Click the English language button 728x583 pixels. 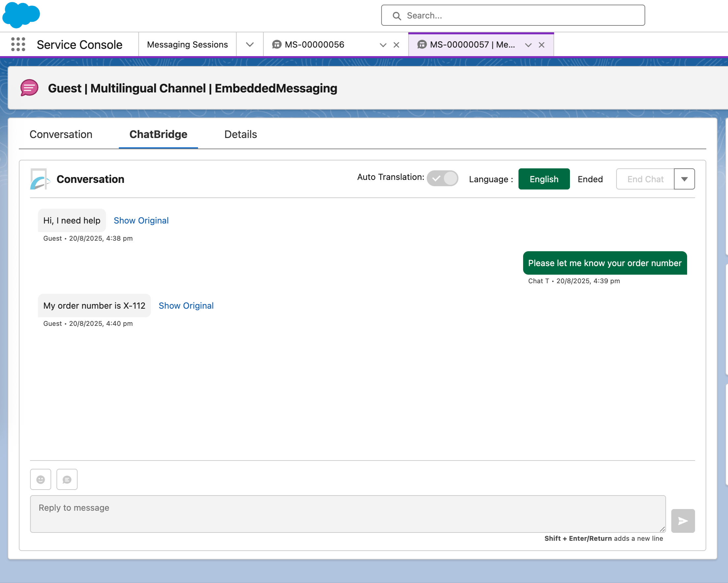point(544,179)
